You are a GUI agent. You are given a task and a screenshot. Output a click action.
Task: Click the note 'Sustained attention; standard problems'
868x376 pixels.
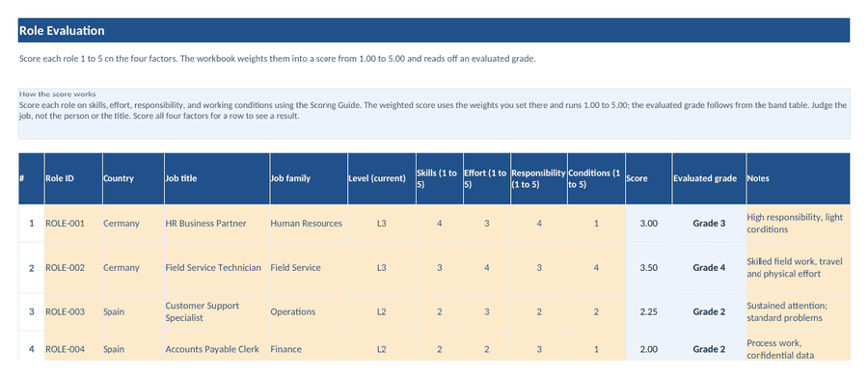798,311
